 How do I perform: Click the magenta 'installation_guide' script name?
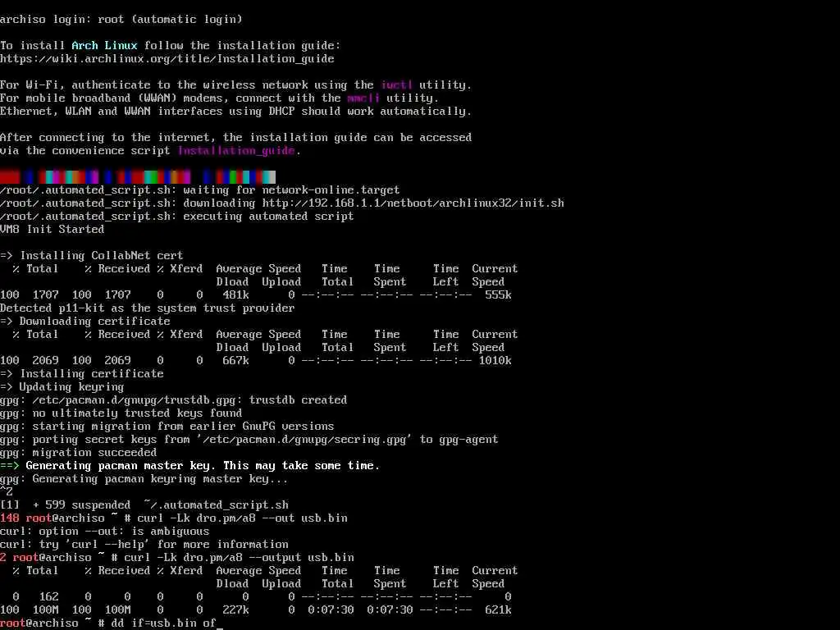pos(236,151)
